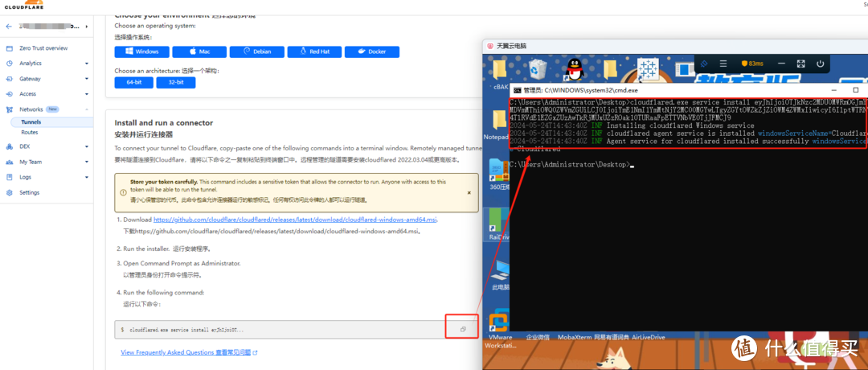The image size is (868, 370).
Task: Click the cBAK folder on the remote desktop
Action: click(500, 70)
